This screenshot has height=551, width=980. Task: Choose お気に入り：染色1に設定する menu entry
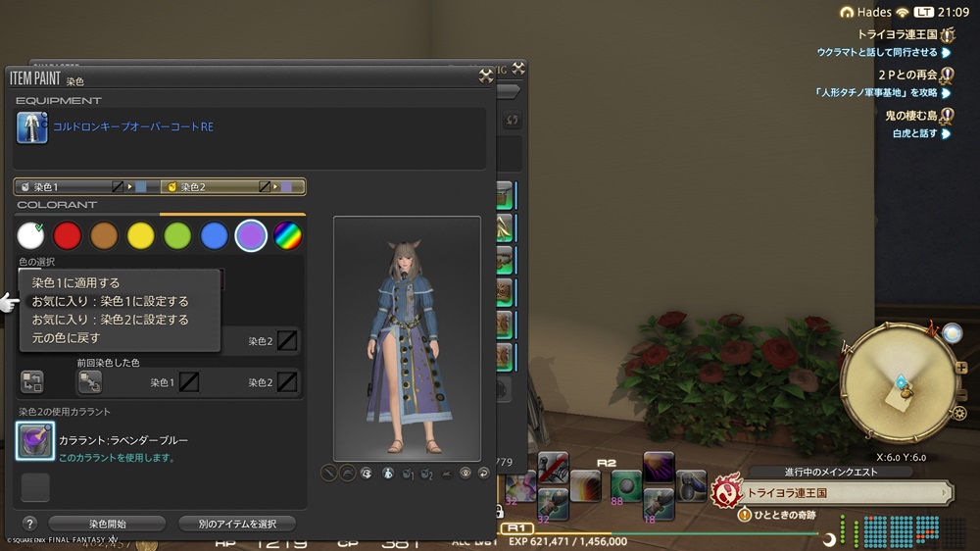point(110,301)
